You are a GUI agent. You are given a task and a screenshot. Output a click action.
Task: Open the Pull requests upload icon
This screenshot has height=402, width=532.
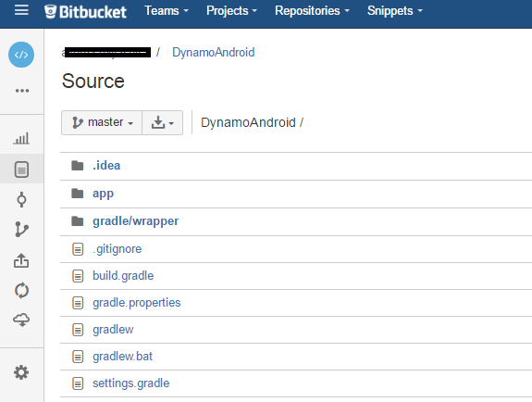tap(21, 260)
